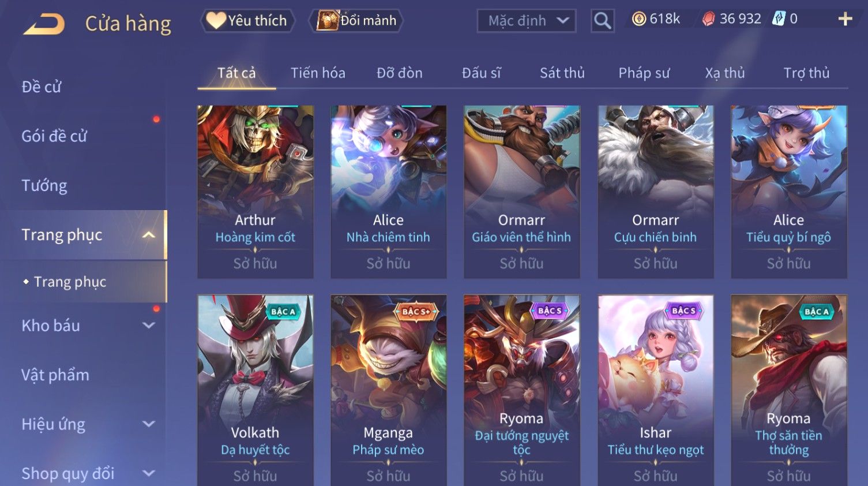Select the Ishar Tiểu thư kẹo ngọt skin card
The height and width of the screenshot is (486, 868).
pyautogui.click(x=655, y=390)
